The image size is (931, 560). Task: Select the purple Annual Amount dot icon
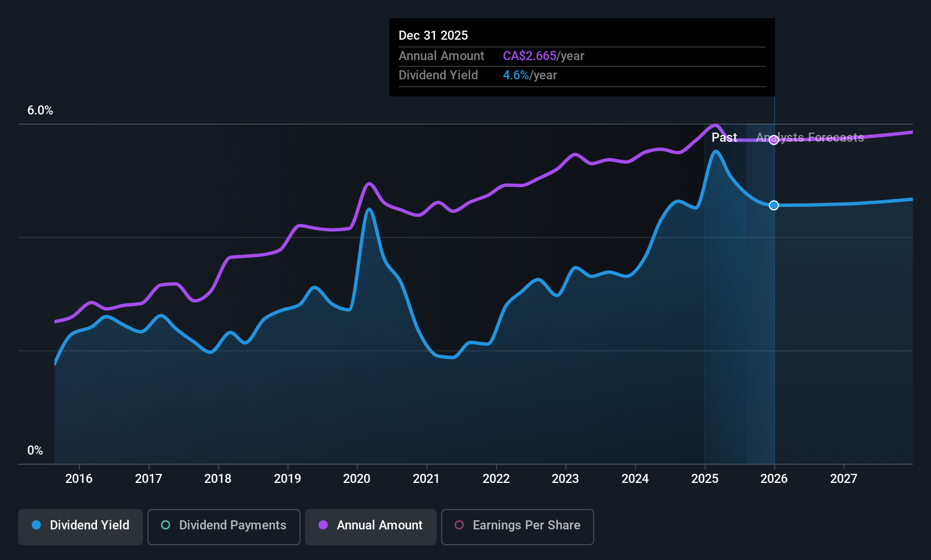[x=323, y=525]
